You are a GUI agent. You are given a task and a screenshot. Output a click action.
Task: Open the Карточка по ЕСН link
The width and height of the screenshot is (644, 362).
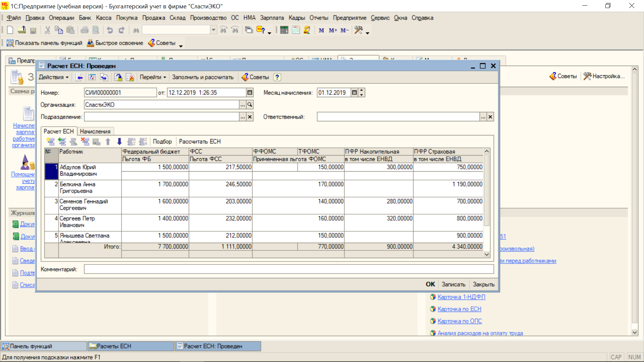click(x=459, y=309)
